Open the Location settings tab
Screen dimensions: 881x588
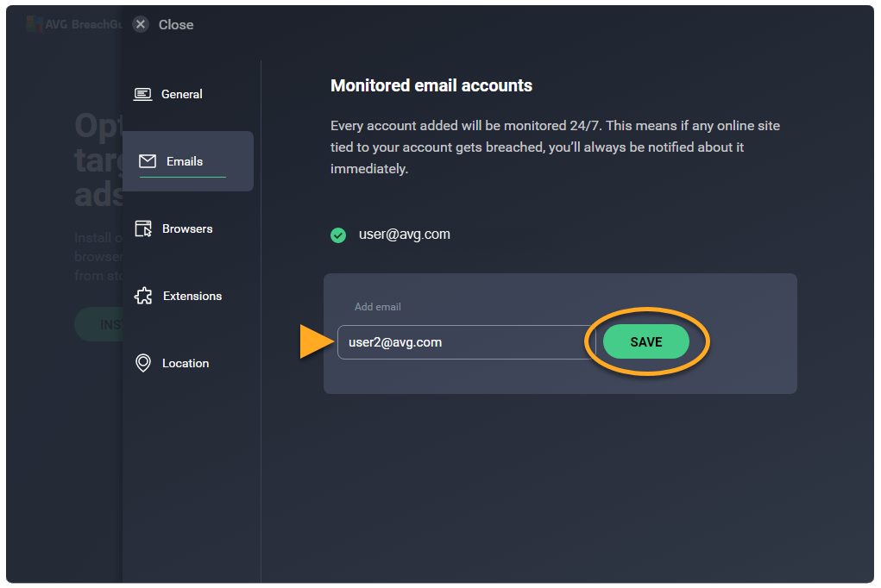(x=186, y=363)
